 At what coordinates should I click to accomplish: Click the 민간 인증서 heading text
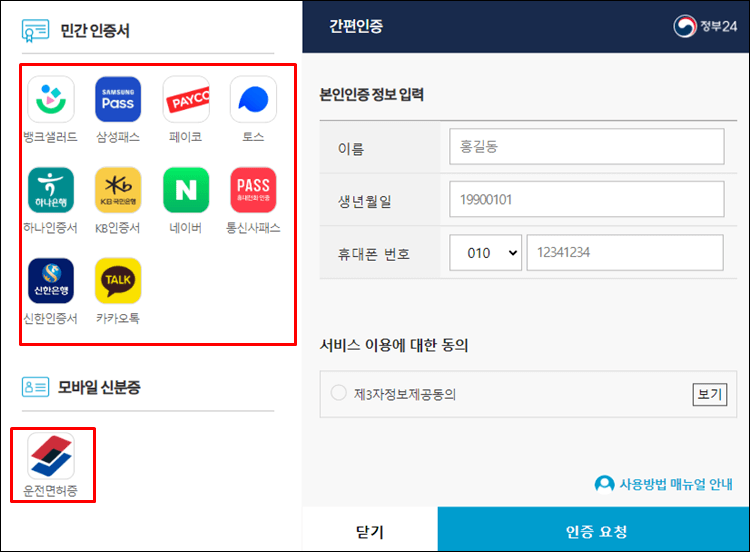(95, 31)
